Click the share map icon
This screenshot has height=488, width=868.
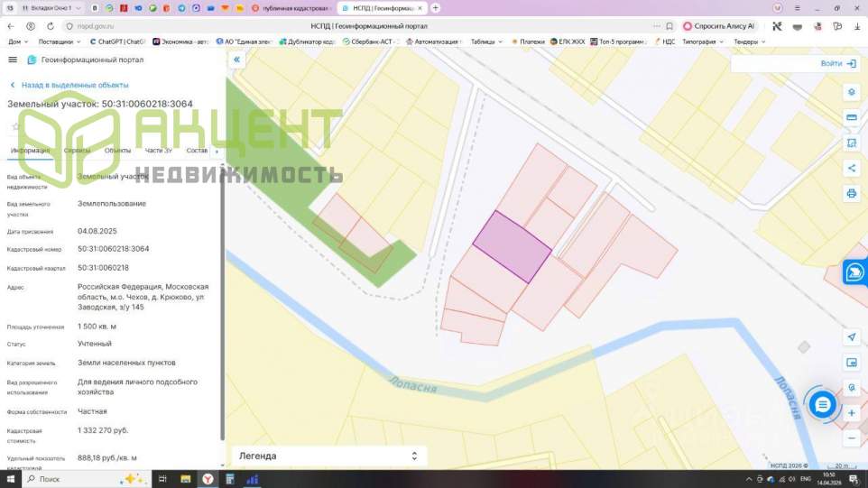click(x=851, y=168)
